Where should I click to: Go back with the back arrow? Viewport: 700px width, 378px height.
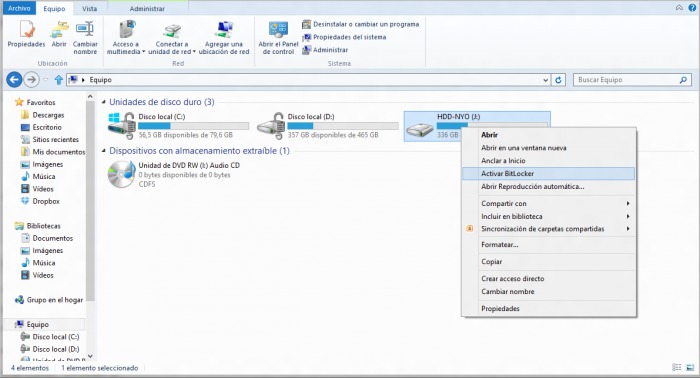click(14, 80)
